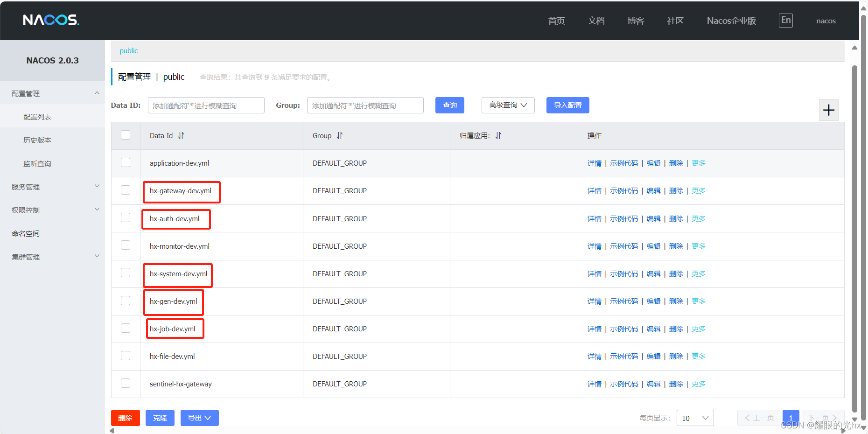Select 监听查询 in the sidebar
Screen dimensions: 868x434
52,163
